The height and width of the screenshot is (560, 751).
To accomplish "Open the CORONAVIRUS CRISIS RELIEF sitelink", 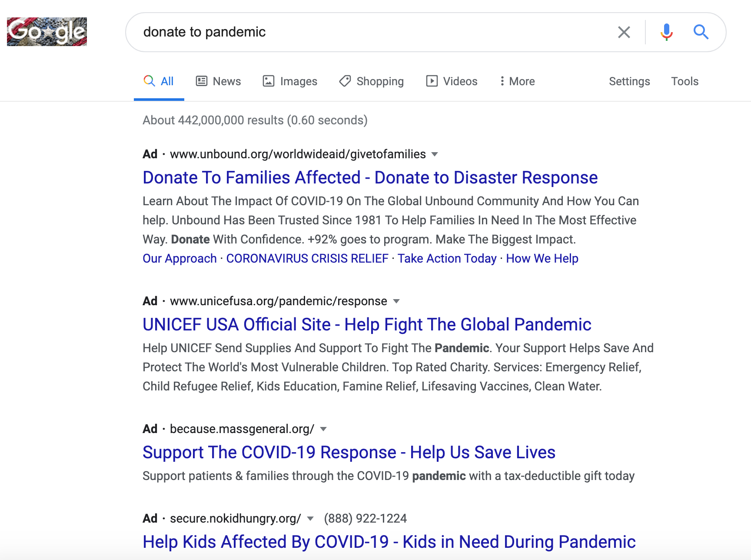I will click(x=307, y=258).
